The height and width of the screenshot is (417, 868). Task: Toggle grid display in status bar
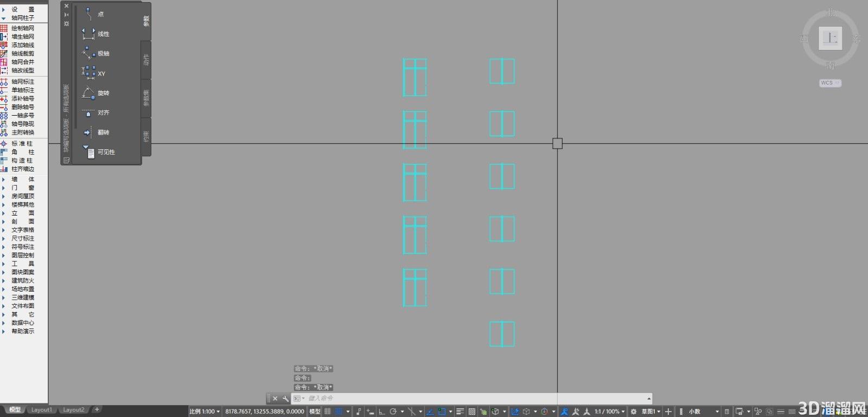[x=328, y=411]
